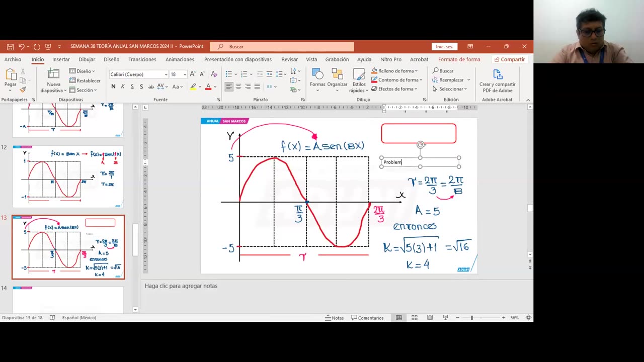Click the Paste (Pegar) clipboard icon
This screenshot has width=644, height=362.
(10, 74)
